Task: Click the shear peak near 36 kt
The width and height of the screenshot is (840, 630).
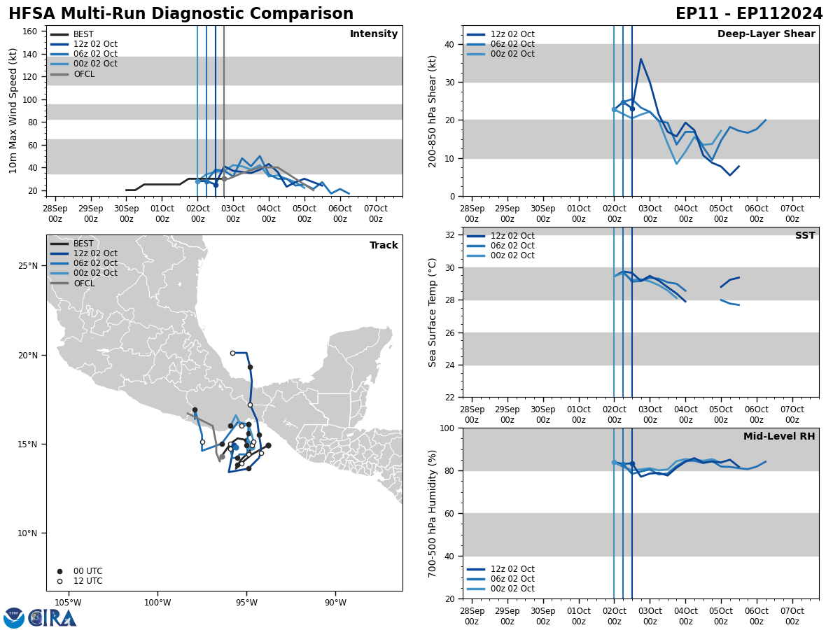Action: click(640, 59)
